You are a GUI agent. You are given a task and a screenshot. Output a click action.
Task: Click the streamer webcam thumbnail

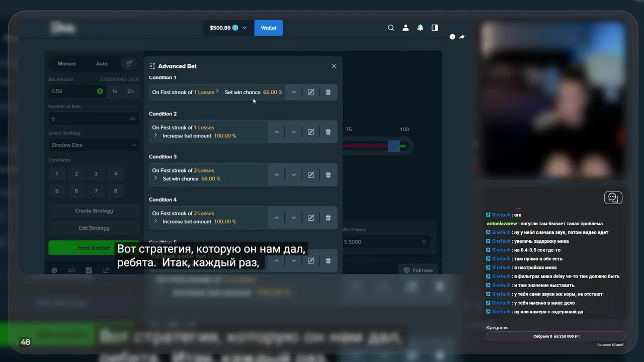pos(552,101)
